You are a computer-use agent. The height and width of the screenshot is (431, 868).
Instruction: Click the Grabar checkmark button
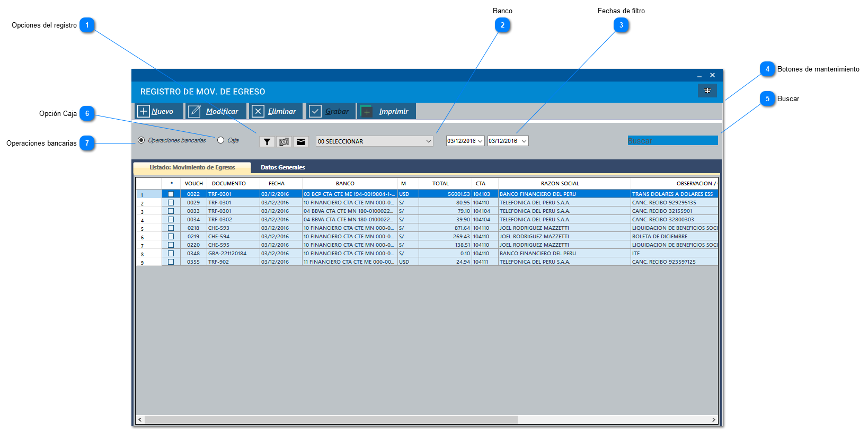tap(331, 111)
